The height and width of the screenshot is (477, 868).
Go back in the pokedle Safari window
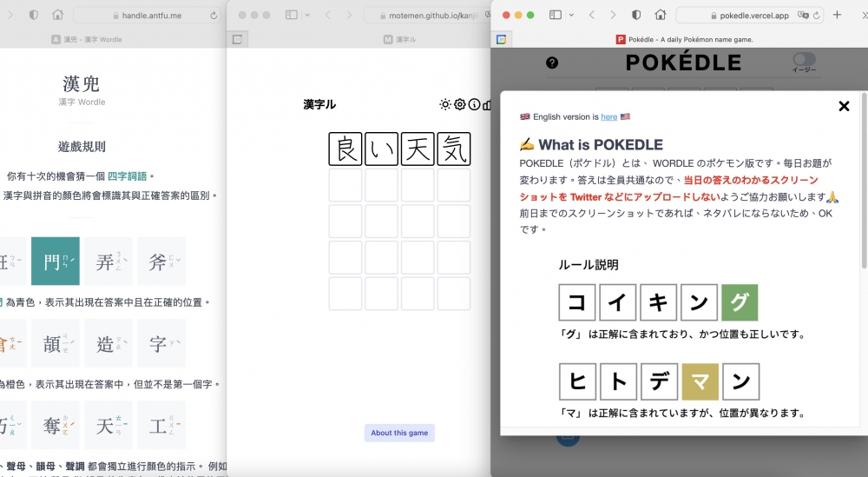coord(592,15)
